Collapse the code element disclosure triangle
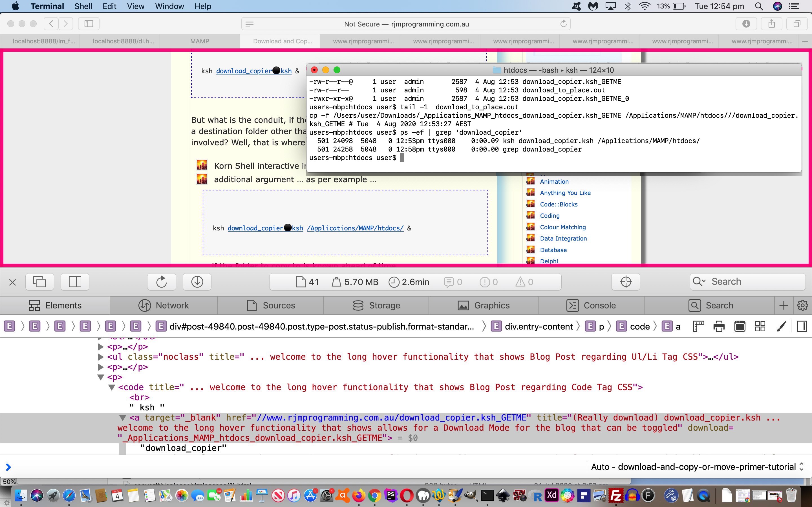The height and width of the screenshot is (507, 812). 112,387
